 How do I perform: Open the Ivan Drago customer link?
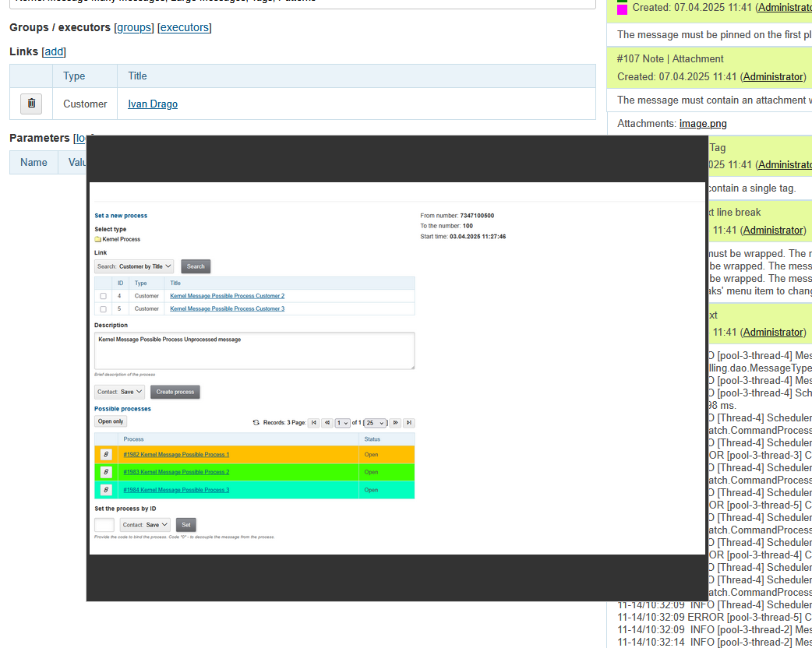click(x=153, y=104)
